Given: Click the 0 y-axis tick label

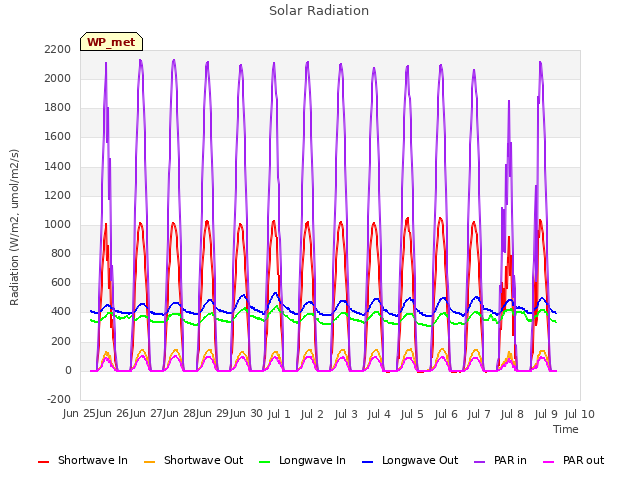Looking at the screenshot, I should pyautogui.click(x=68, y=371).
